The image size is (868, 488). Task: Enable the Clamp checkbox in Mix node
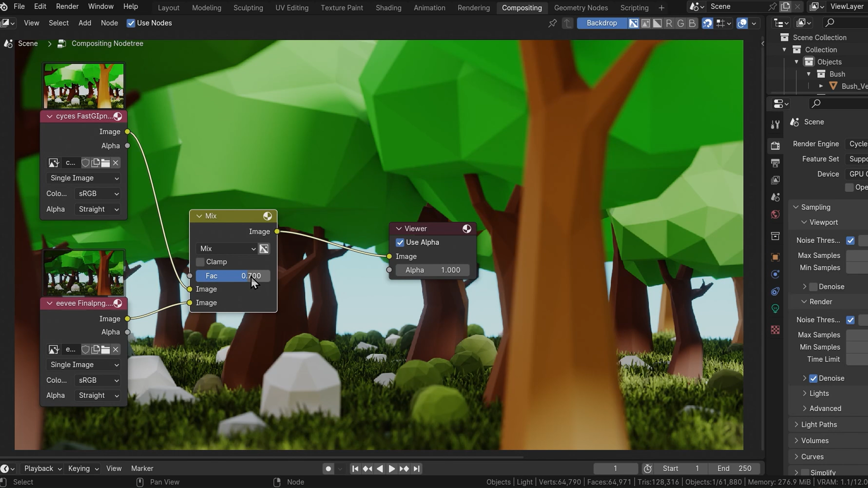pyautogui.click(x=200, y=262)
